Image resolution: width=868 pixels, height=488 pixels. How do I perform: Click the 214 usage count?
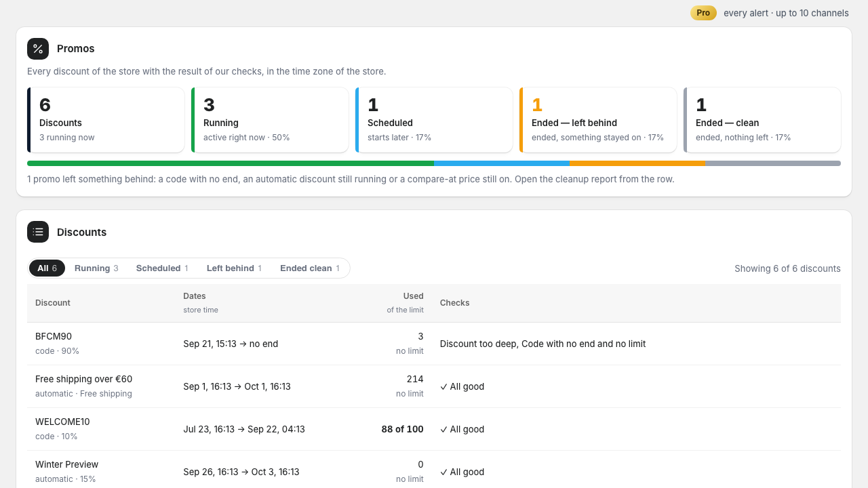415,379
